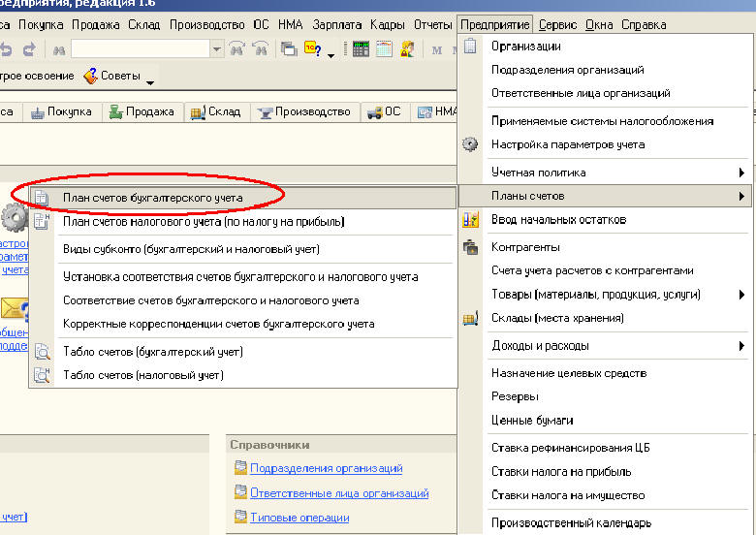Click the Советы book icon
This screenshot has height=535, width=756.
91,76
